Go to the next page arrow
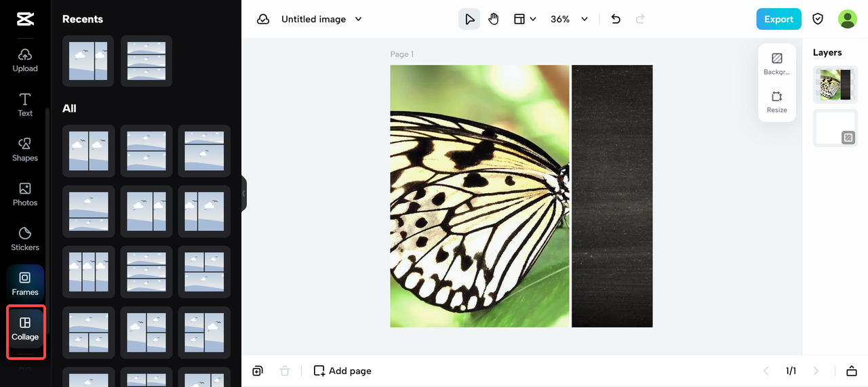Screen dimensions: 868x387 (x=816, y=371)
